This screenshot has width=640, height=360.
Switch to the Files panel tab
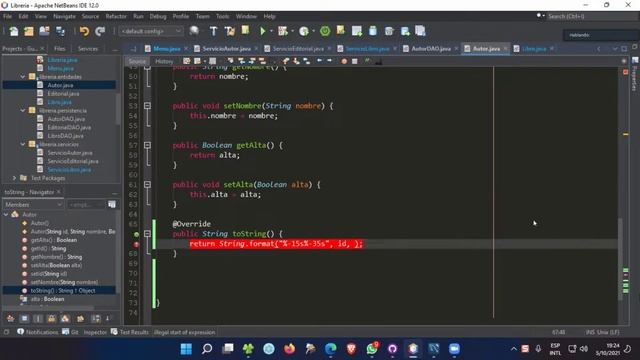click(x=60, y=49)
